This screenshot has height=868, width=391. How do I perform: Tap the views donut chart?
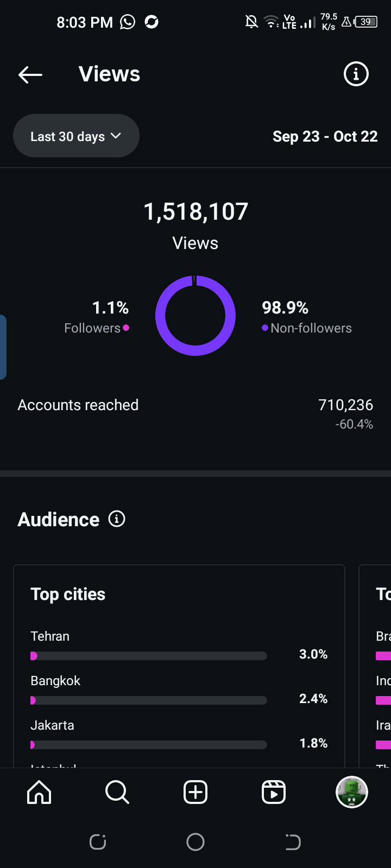[195, 316]
